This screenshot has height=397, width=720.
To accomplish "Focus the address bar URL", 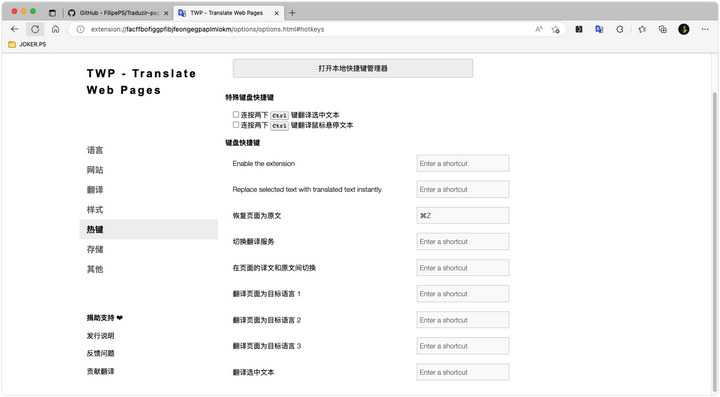I will (x=208, y=29).
